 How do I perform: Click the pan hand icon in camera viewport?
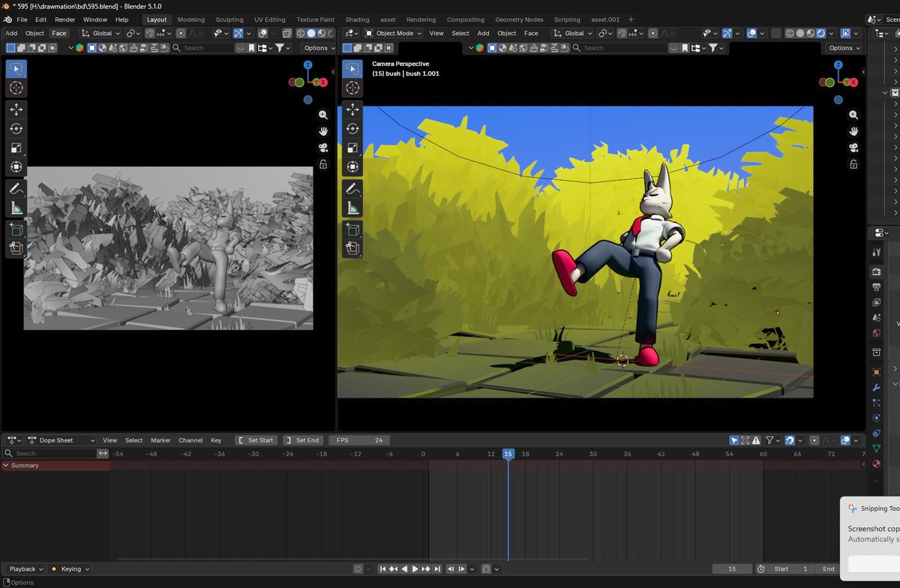click(853, 131)
